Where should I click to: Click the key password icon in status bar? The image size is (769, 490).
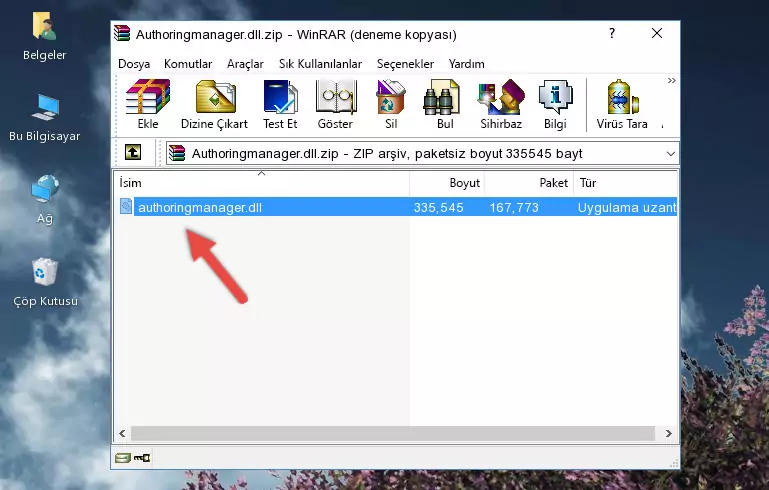click(142, 458)
